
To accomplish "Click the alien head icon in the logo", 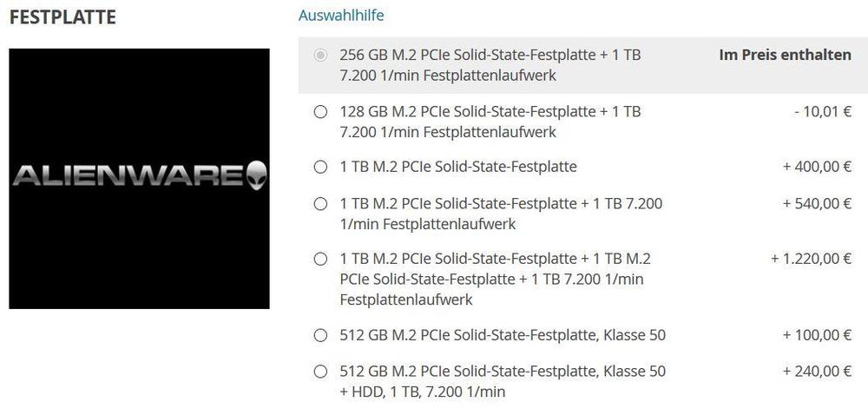I will click(257, 175).
